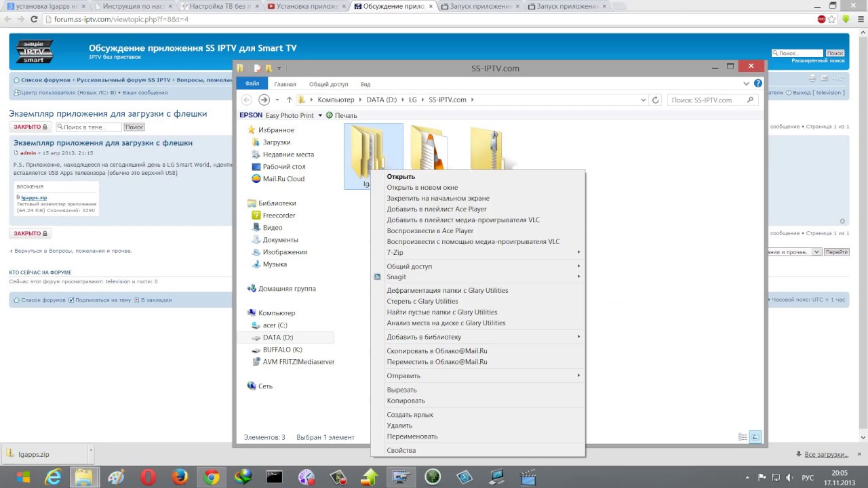
Task: Switch Explorer to large icons view
Action: tap(755, 437)
